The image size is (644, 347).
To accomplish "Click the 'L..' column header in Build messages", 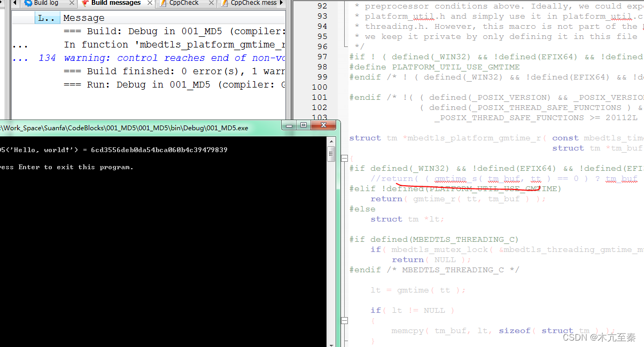I will tap(45, 18).
